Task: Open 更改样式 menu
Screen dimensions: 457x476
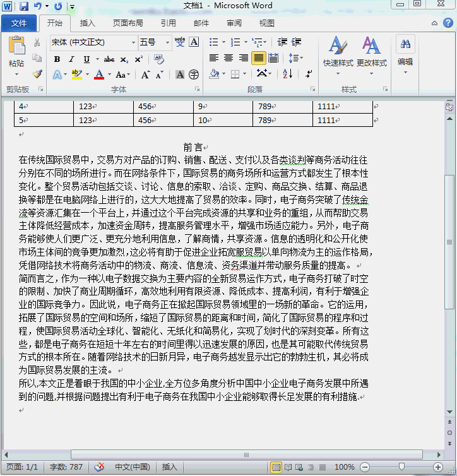Action: click(x=371, y=56)
